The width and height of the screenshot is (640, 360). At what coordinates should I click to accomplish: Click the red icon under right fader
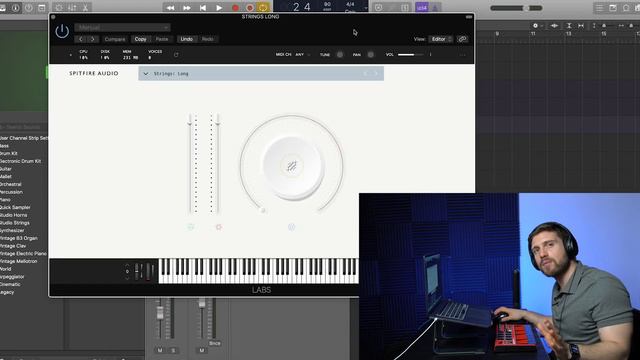(219, 227)
